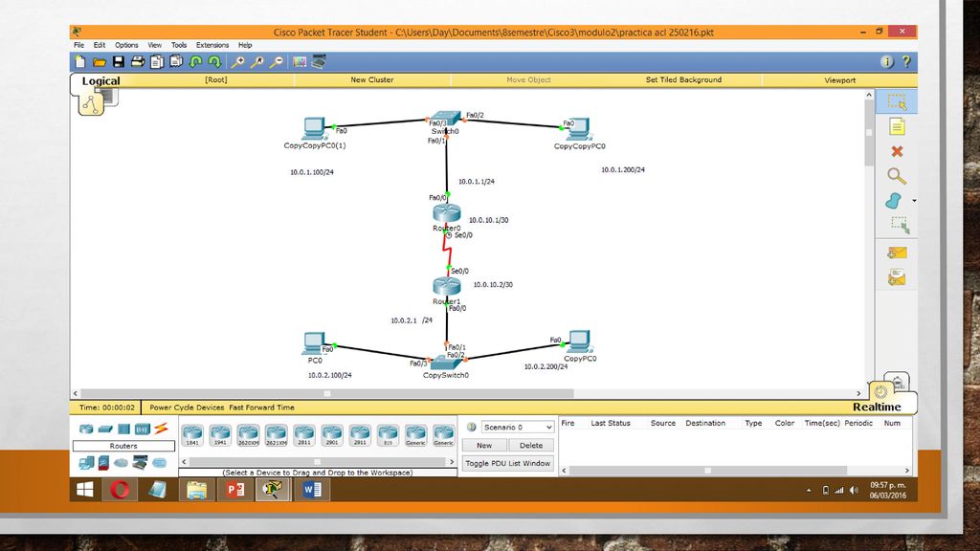Open the Help menu
Viewport: 980px width, 551px height.
[245, 45]
